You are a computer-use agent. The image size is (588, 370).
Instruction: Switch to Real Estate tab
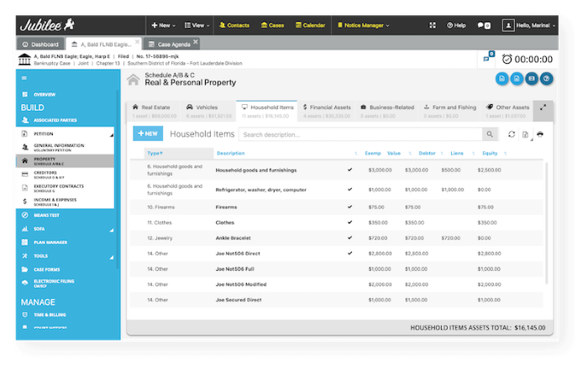pyautogui.click(x=154, y=112)
